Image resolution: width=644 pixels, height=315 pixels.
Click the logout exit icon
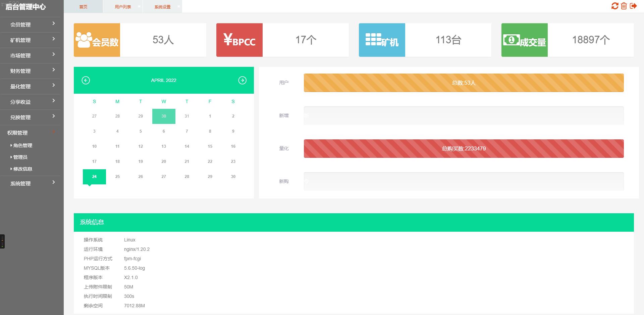coord(633,6)
